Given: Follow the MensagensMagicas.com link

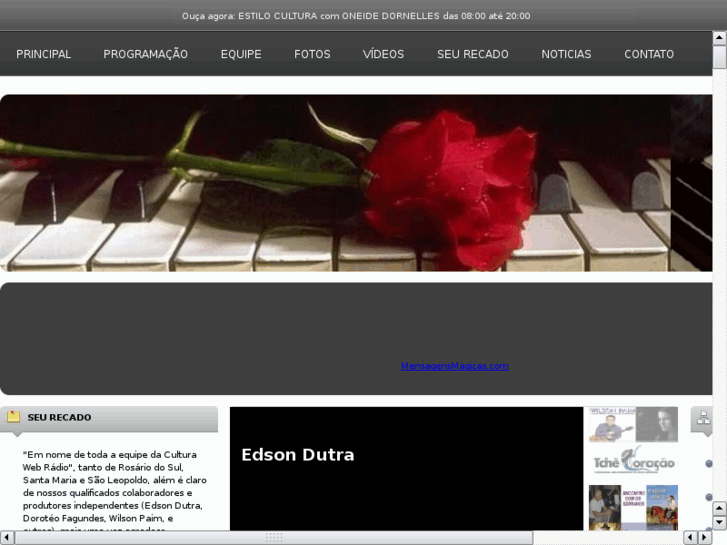Looking at the screenshot, I should (454, 366).
